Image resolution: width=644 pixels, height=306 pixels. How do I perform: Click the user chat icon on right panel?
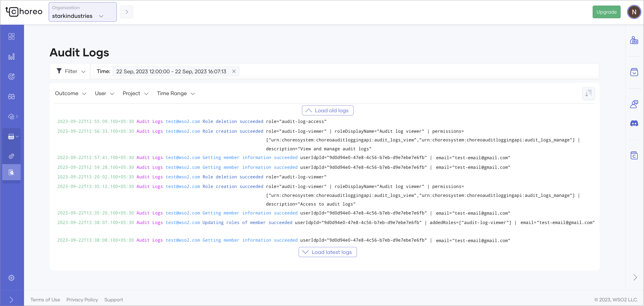pos(634,104)
